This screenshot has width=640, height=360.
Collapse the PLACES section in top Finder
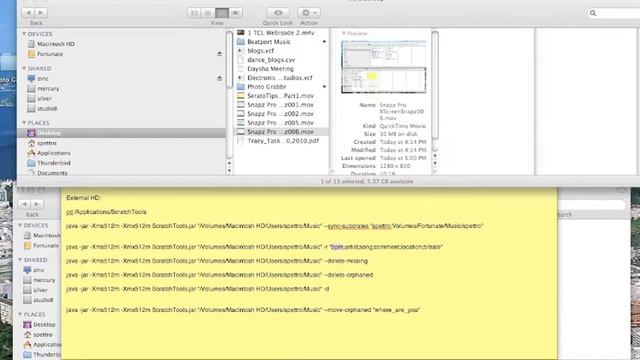click(x=24, y=123)
